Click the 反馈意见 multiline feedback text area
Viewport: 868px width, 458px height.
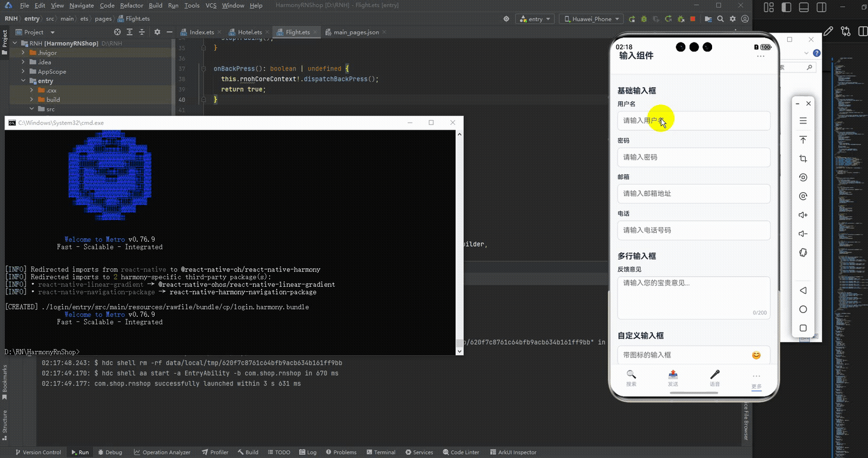pyautogui.click(x=694, y=298)
